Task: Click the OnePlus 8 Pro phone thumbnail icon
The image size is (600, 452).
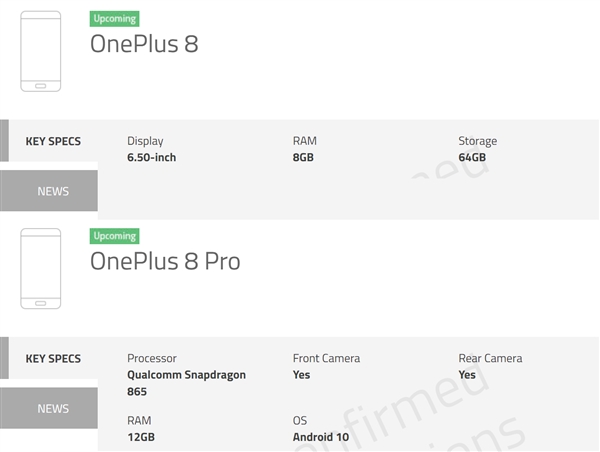Action: (40, 268)
